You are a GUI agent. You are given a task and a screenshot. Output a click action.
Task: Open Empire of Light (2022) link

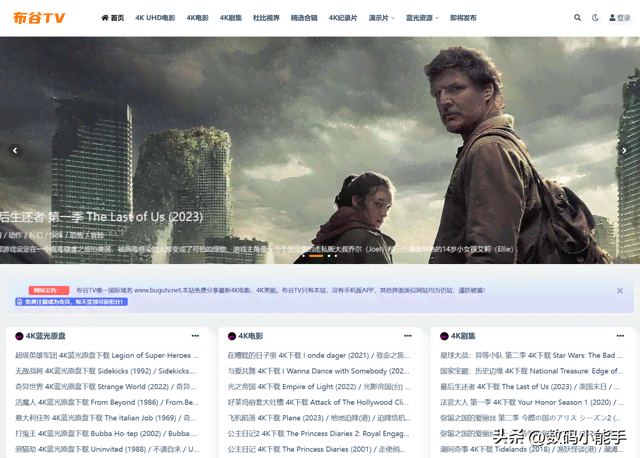pos(319,387)
